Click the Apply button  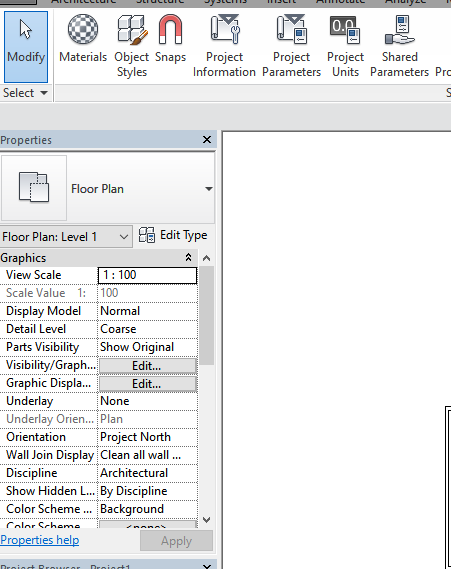[x=176, y=541]
